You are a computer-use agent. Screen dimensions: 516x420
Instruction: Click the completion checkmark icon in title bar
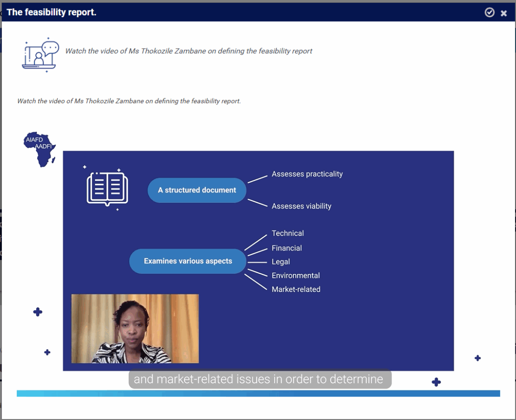489,12
